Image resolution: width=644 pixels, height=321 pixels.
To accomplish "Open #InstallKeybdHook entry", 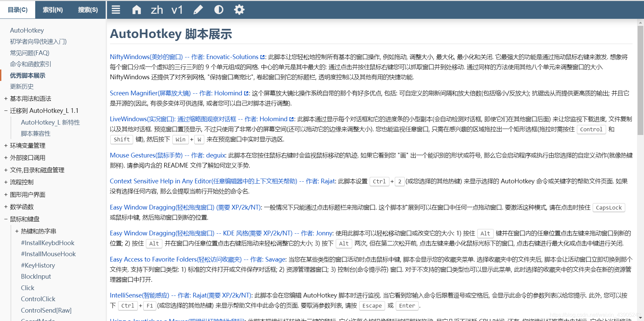I will (48, 243).
